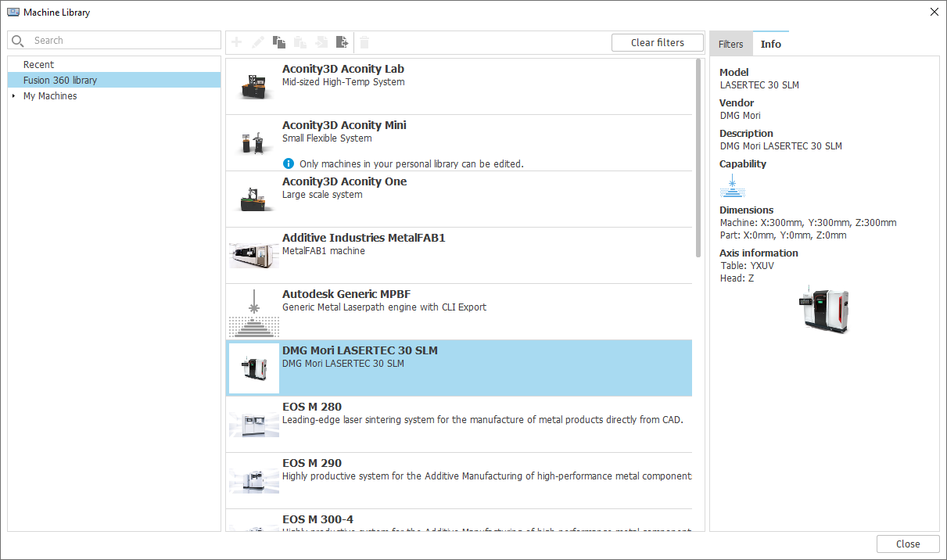947x560 pixels.
Task: Click the laser capability icon in Info panel
Action: (732, 186)
